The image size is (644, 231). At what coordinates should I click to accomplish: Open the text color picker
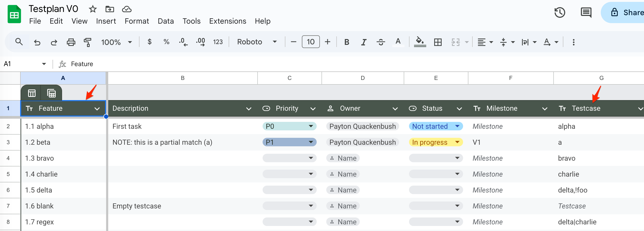point(398,42)
